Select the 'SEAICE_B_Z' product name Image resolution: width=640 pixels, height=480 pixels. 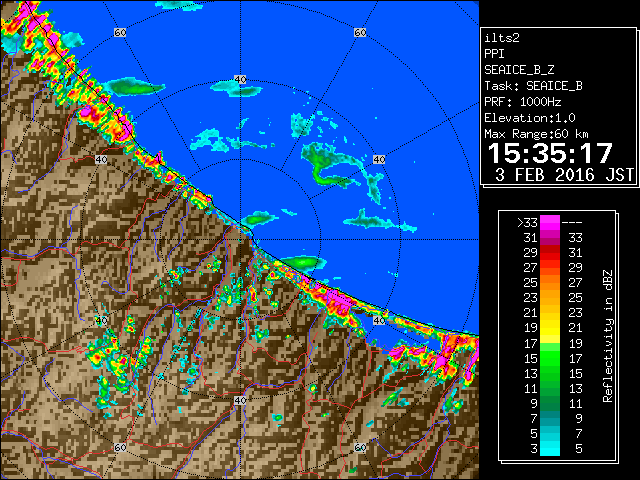(x=519, y=70)
